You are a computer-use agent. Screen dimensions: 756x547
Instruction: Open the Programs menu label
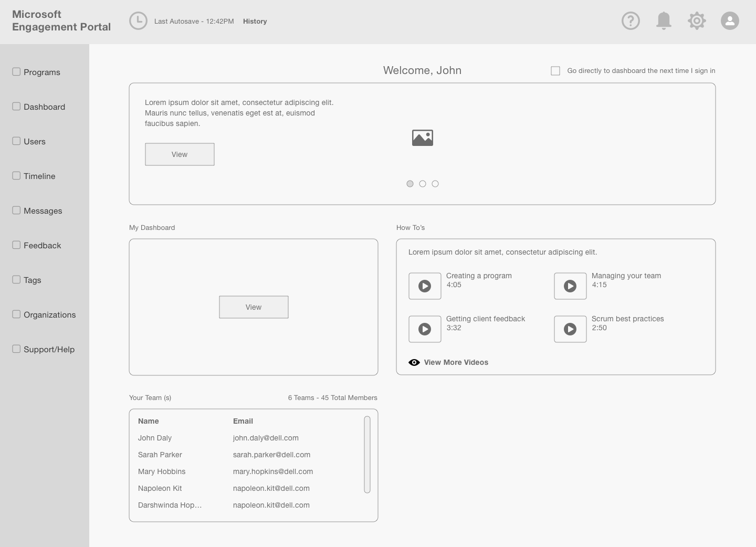42,72
